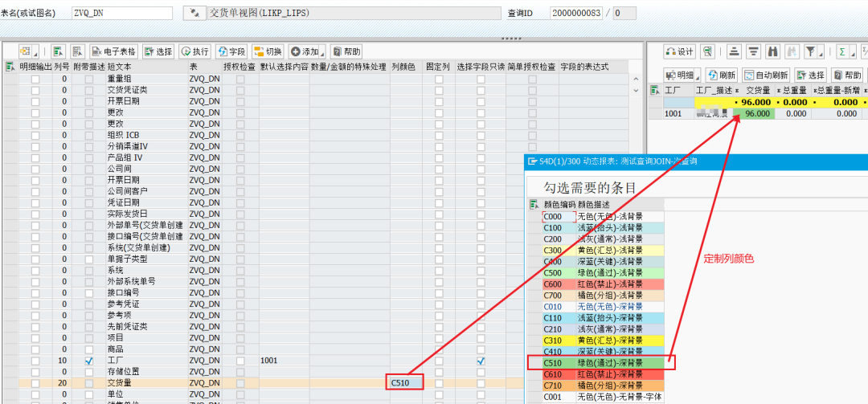Image resolution: width=868 pixels, height=404 pixels.
Task: Click the detail view magnifier icon in result toolbar
Action: coord(707,51)
